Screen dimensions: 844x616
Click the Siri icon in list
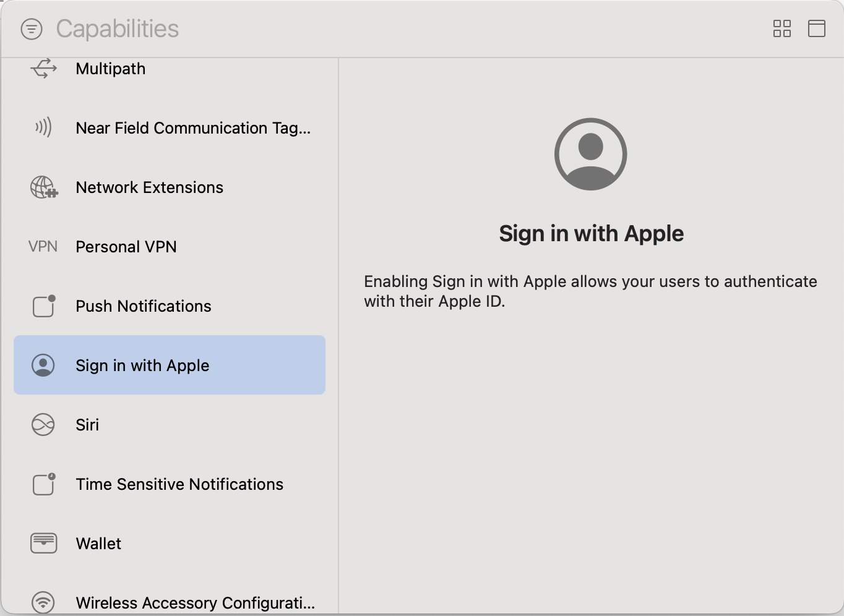(43, 425)
